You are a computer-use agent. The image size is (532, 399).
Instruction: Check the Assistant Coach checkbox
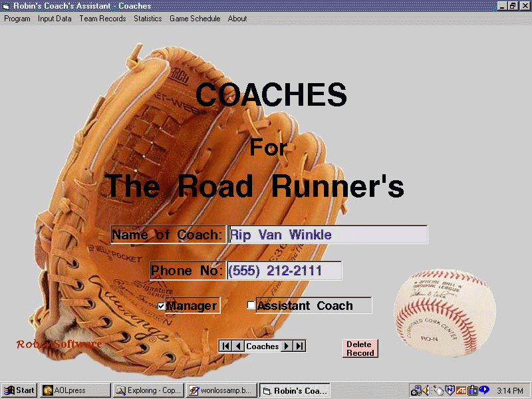click(251, 305)
